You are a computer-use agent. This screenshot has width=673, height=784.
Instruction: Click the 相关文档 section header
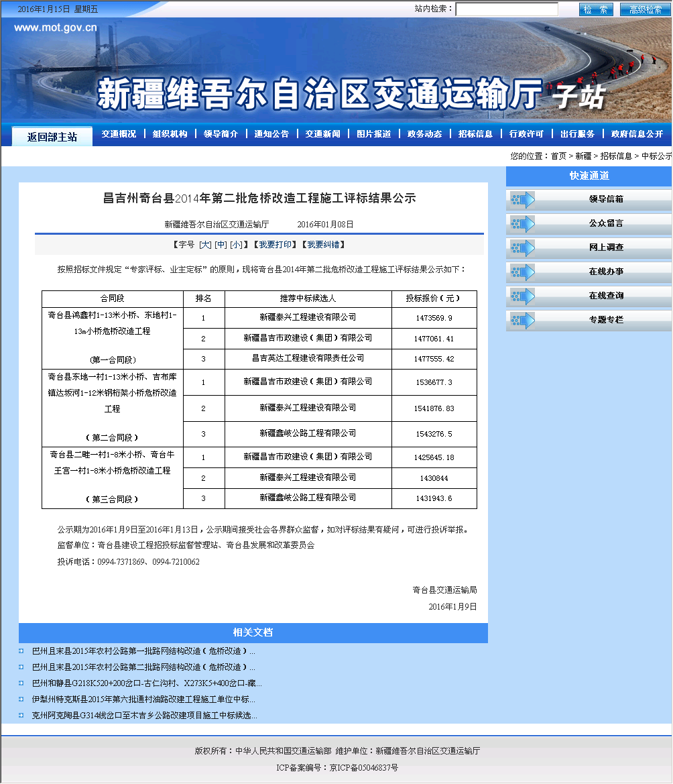pos(253,632)
